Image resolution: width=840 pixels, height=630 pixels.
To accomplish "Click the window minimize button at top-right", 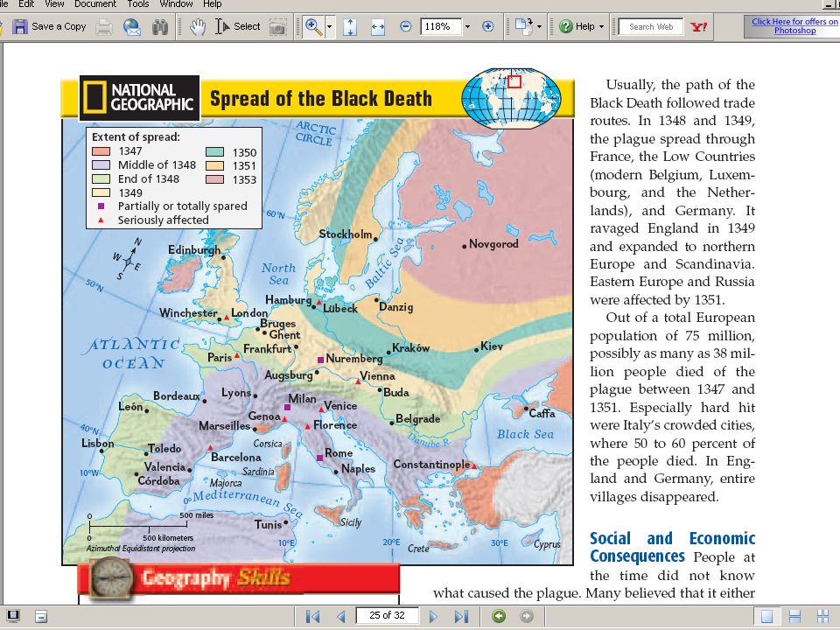I will pyautogui.click(x=829, y=4).
